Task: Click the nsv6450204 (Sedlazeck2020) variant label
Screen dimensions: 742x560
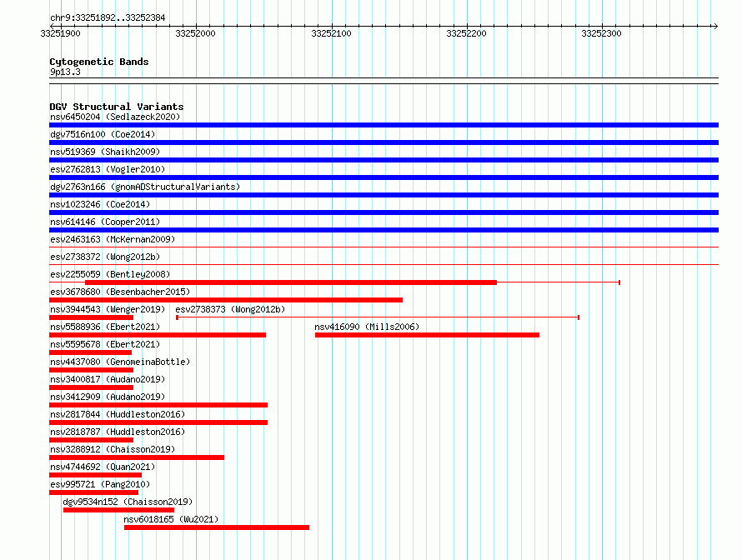Action: point(115,117)
